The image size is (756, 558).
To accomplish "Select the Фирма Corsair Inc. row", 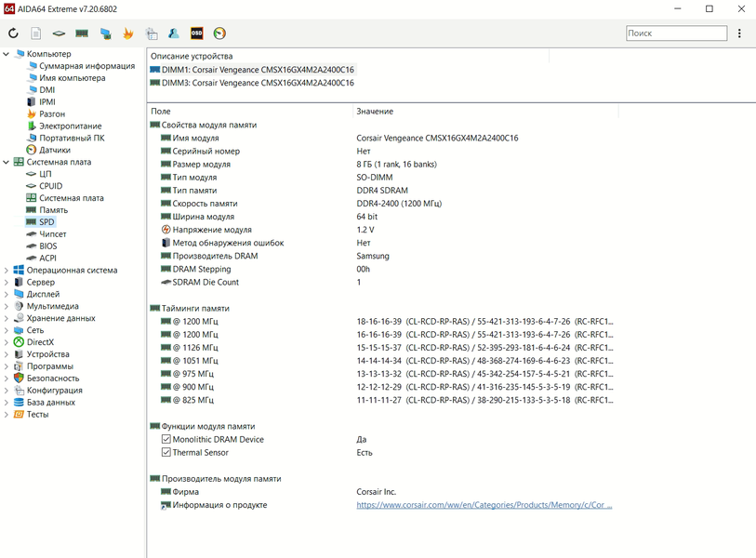I will pyautogui.click(x=383, y=492).
